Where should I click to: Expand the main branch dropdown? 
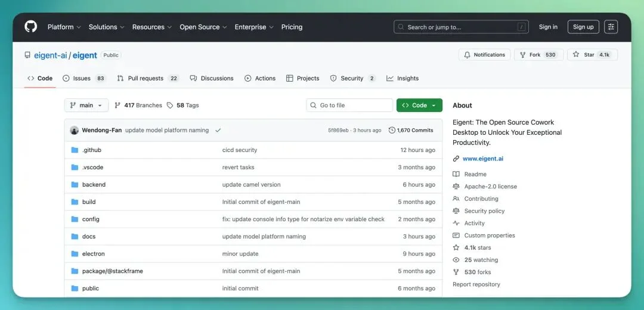click(86, 106)
